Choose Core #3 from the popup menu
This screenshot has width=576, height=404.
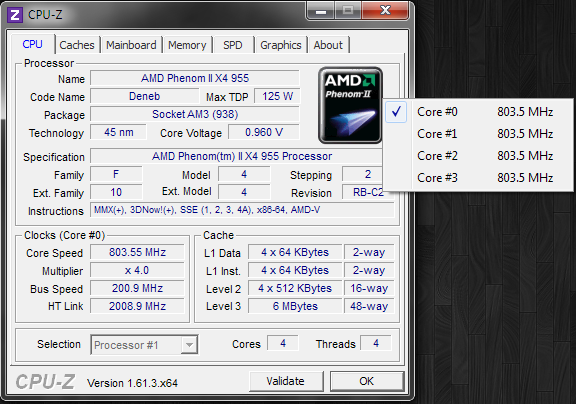[478, 178]
